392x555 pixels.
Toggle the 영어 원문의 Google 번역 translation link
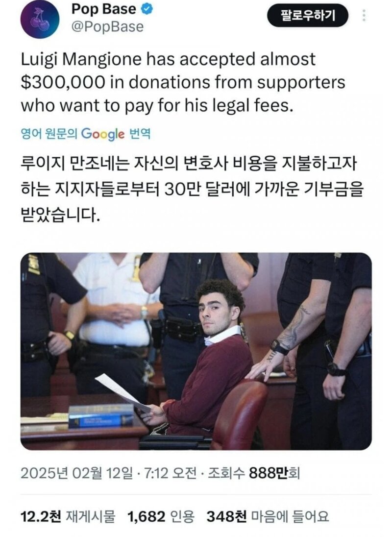tap(86, 134)
